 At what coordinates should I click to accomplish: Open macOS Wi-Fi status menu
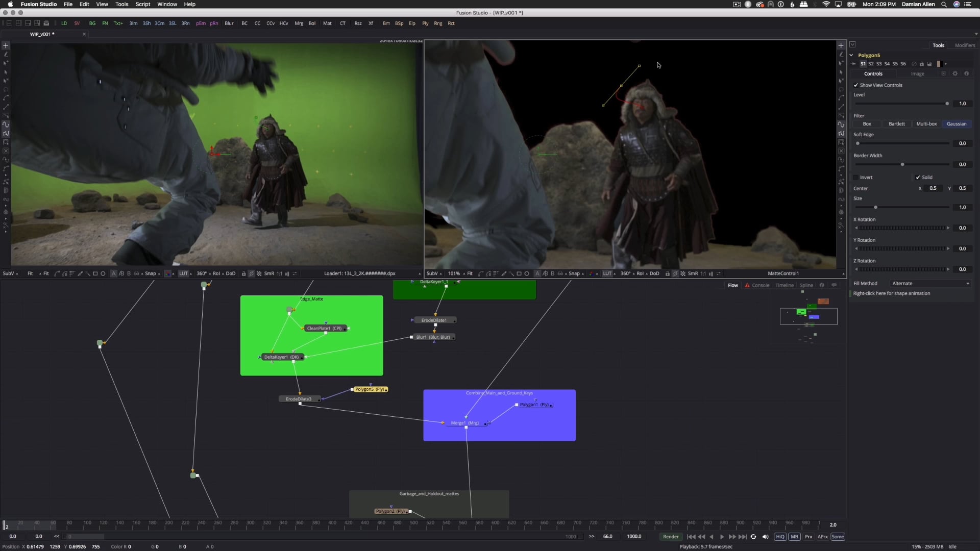coord(826,4)
